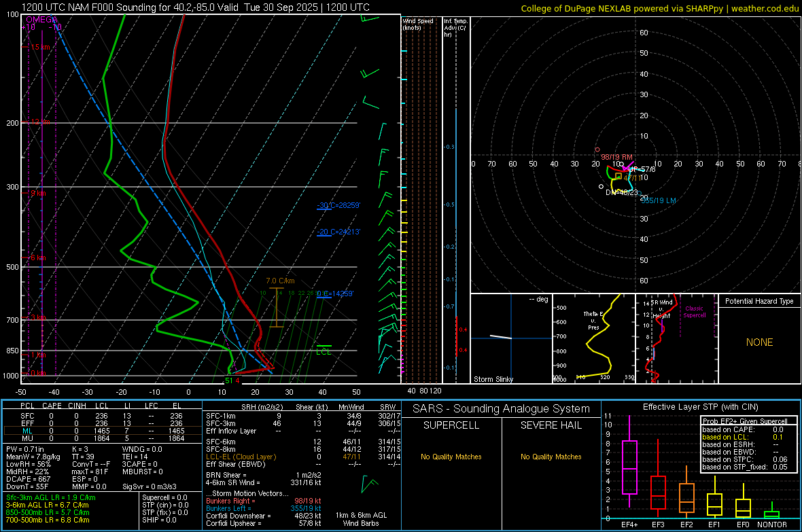Click the 'SFC' parcel row label
The image size is (802, 532).
(27, 416)
